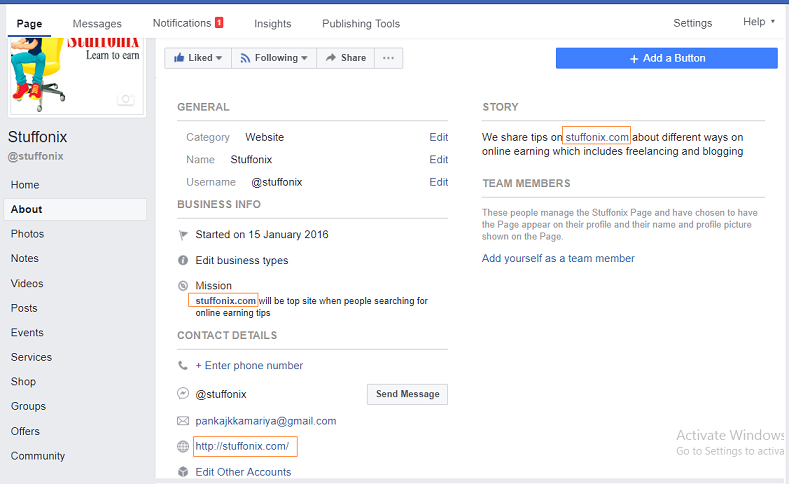The height and width of the screenshot is (484, 789).
Task: Edit the Username field
Action: coord(438,182)
